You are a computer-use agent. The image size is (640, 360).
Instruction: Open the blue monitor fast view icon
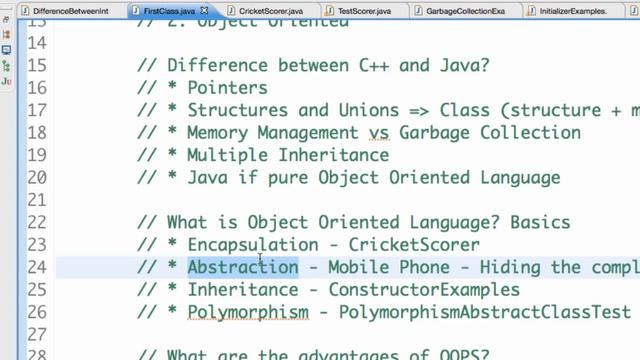[6, 50]
